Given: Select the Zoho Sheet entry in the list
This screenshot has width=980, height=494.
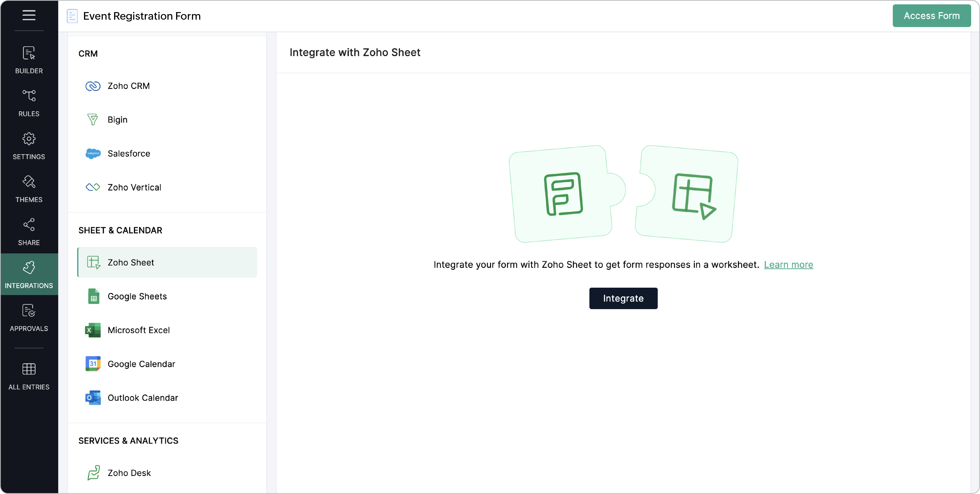Looking at the screenshot, I should [130, 262].
